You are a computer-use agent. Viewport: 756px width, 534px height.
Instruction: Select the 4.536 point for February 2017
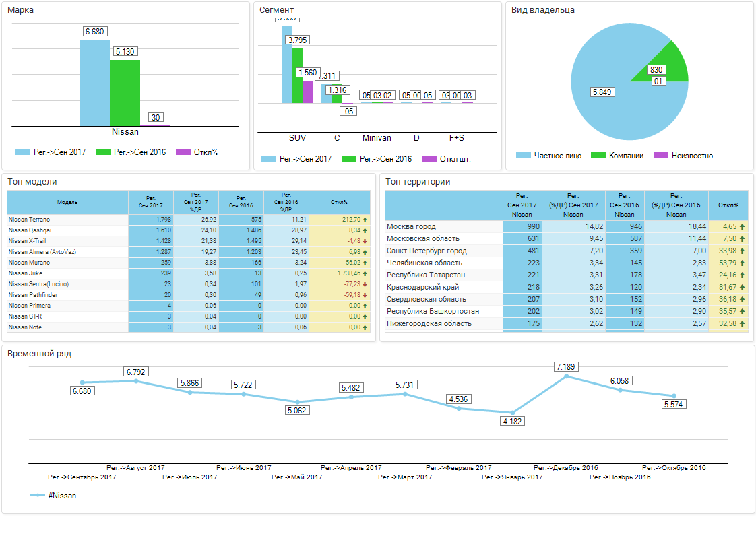[459, 408]
